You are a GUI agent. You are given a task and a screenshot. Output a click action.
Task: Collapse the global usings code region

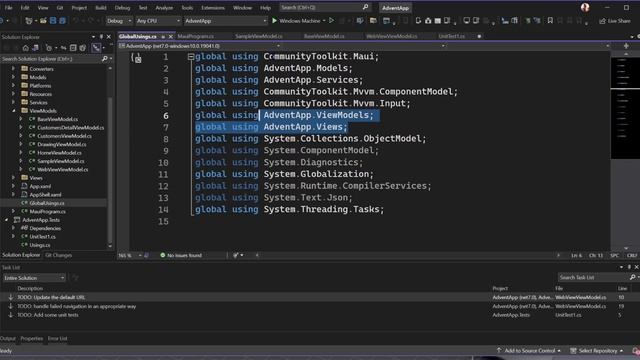[x=191, y=57]
